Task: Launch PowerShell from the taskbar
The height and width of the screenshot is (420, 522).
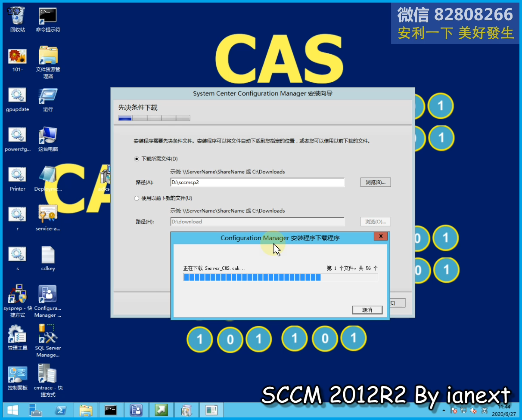Action: click(61, 410)
